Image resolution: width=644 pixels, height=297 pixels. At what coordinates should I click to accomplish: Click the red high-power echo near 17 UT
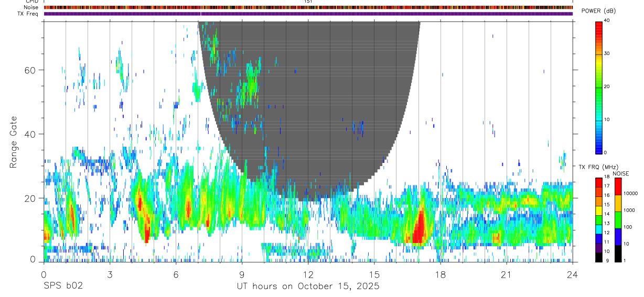click(x=419, y=229)
